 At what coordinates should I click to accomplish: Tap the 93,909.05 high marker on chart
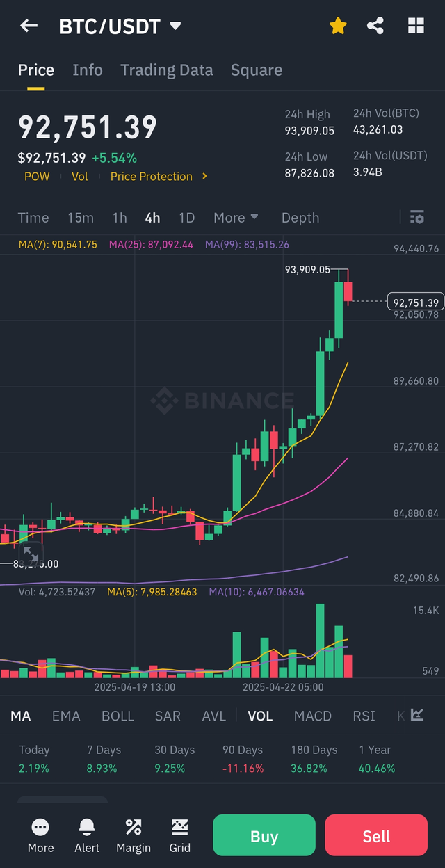(307, 269)
